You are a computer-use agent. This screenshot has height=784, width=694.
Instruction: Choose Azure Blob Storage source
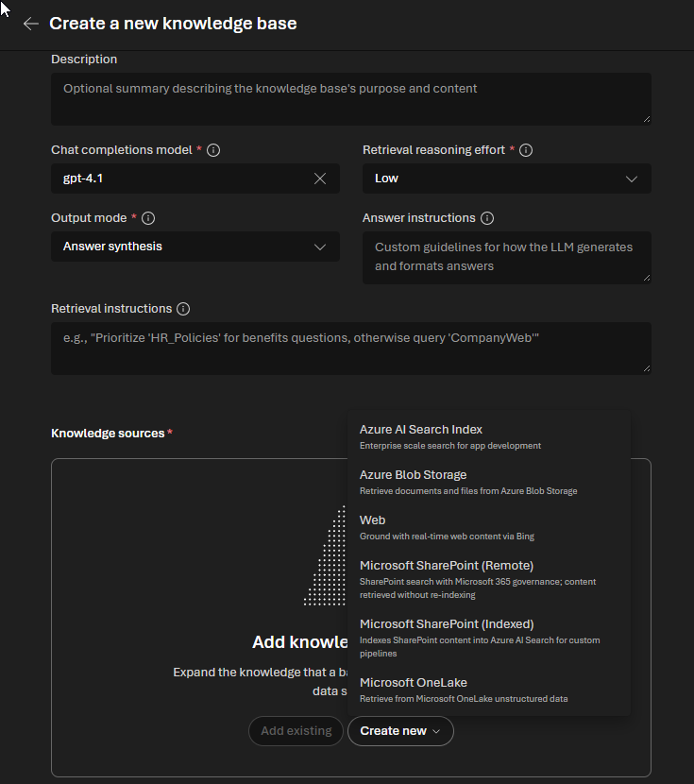pos(489,482)
